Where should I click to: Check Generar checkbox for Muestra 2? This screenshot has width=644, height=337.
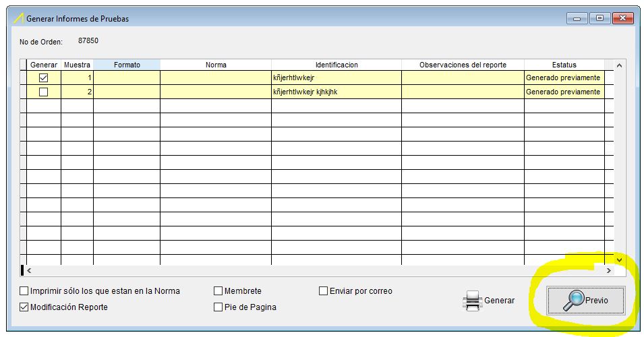[x=43, y=92]
